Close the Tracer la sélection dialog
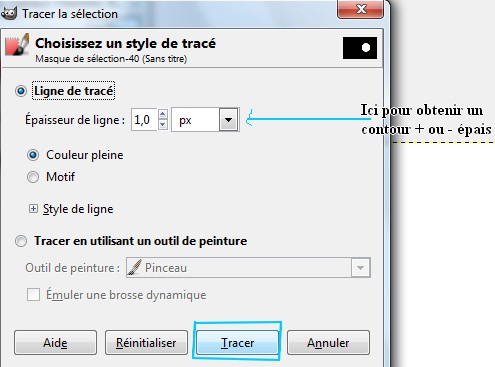The height and width of the screenshot is (367, 495). [361, 9]
